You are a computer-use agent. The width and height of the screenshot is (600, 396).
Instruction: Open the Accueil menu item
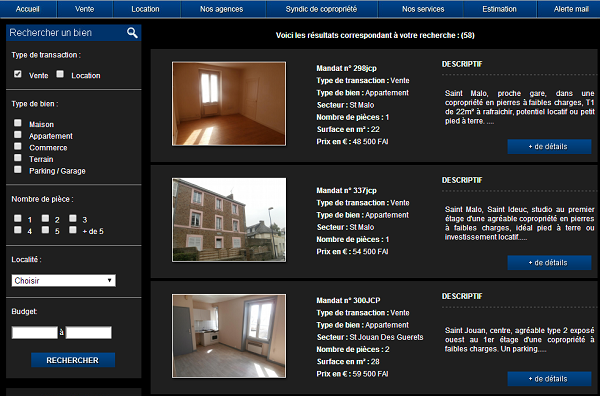pyautogui.click(x=28, y=9)
